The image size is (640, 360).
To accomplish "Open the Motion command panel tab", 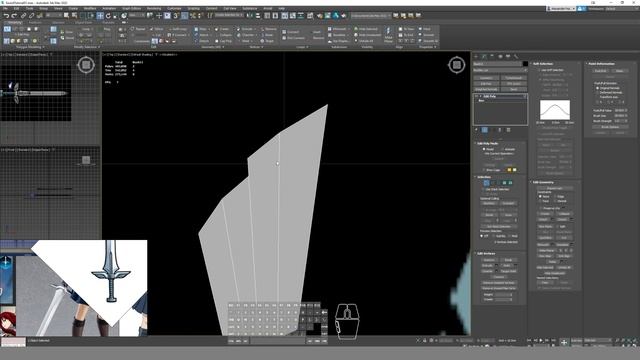I will (500, 56).
